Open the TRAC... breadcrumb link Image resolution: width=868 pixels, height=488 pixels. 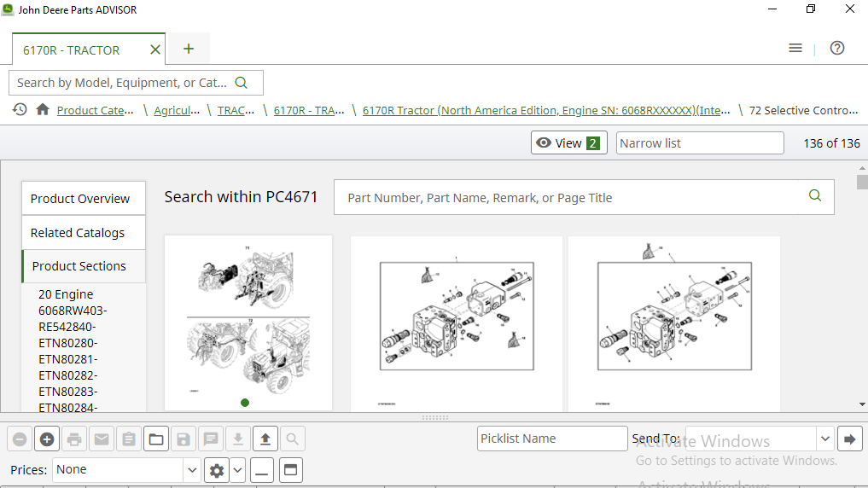click(236, 110)
